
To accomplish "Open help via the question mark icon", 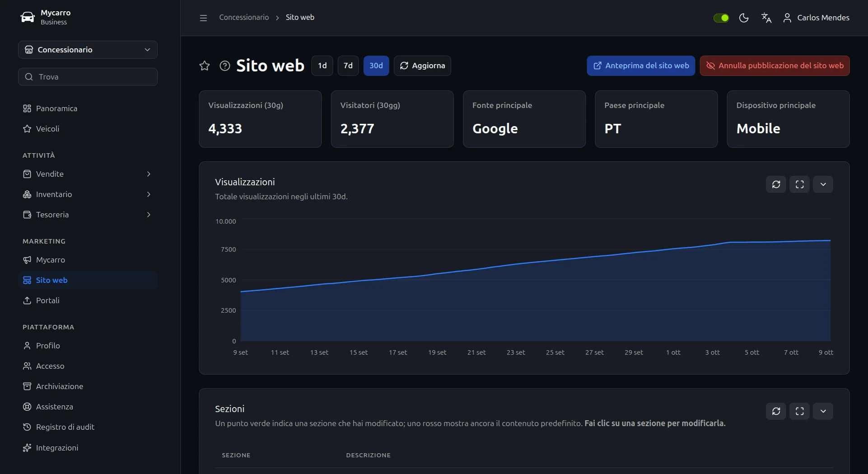I will [225, 66].
